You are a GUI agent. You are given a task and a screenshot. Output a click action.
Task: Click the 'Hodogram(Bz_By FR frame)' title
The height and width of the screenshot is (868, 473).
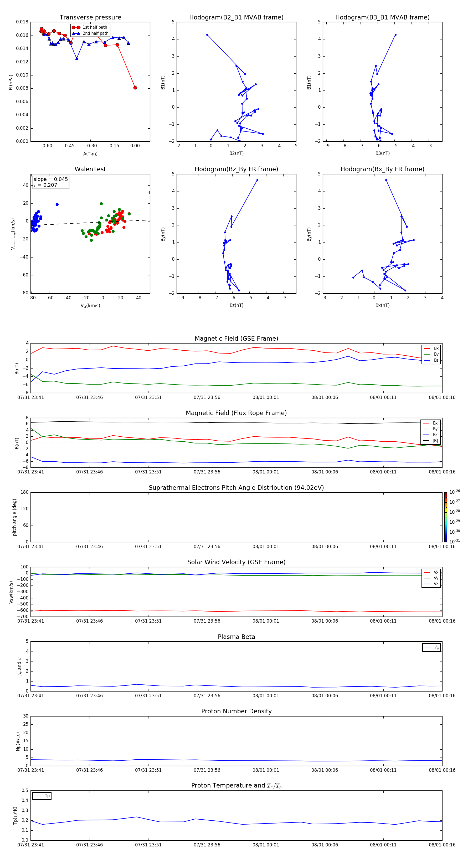236,169
